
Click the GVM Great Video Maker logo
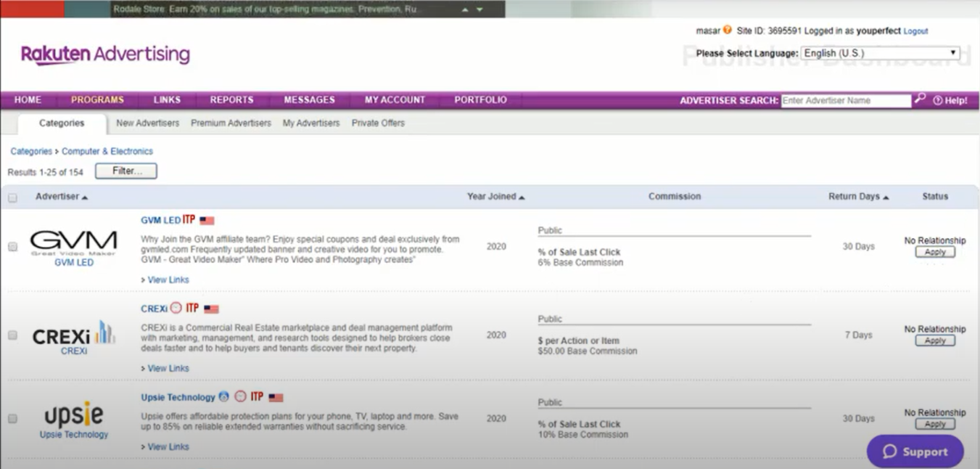[x=74, y=242]
